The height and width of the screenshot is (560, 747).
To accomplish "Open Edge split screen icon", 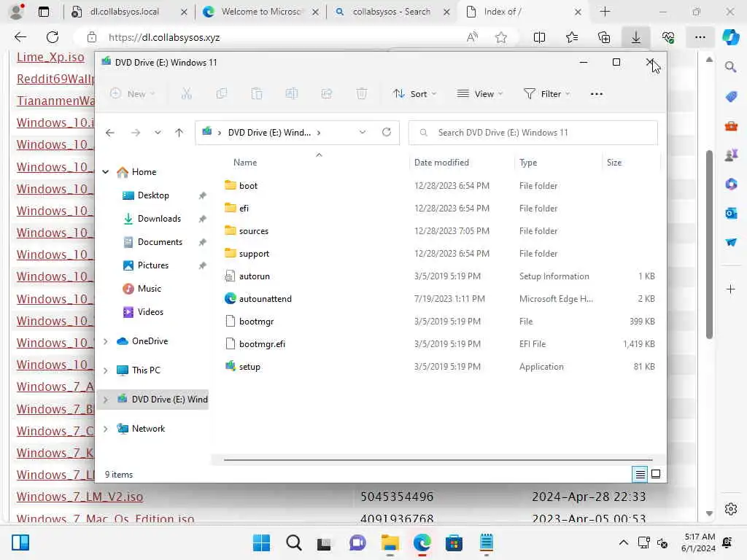I will pos(539,37).
